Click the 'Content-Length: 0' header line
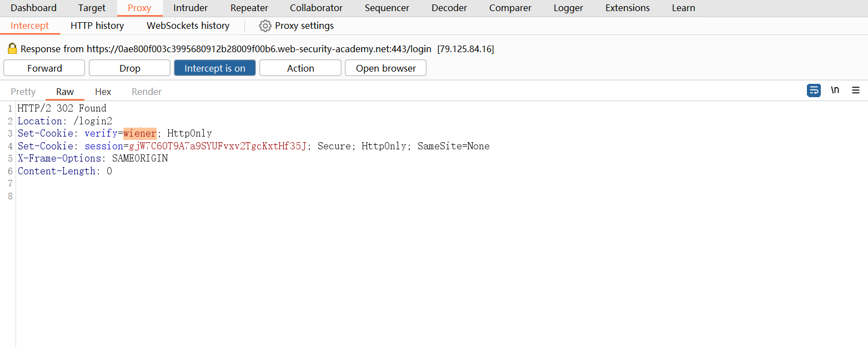Image resolution: width=868 pixels, height=347 pixels. (x=65, y=171)
